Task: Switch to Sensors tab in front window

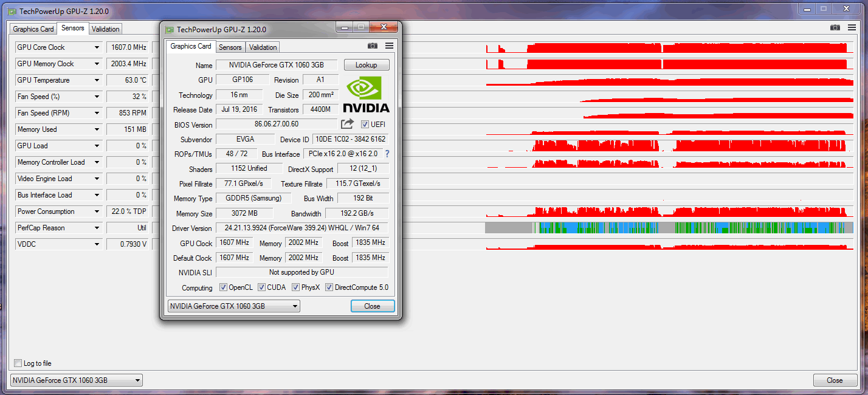Action: pyautogui.click(x=230, y=47)
